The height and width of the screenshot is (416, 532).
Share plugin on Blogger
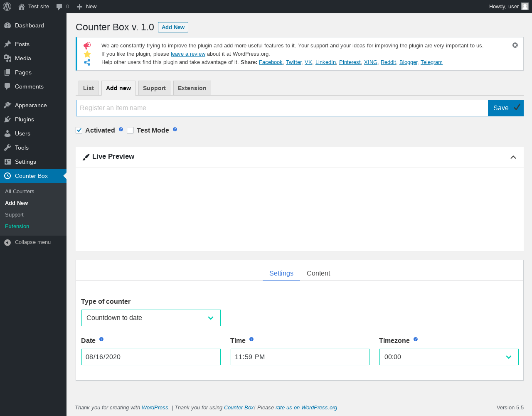pyautogui.click(x=408, y=62)
